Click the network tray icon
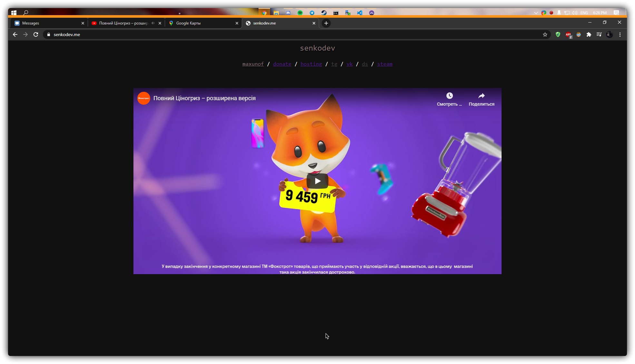Screen dimensions: 635x364 567,13
